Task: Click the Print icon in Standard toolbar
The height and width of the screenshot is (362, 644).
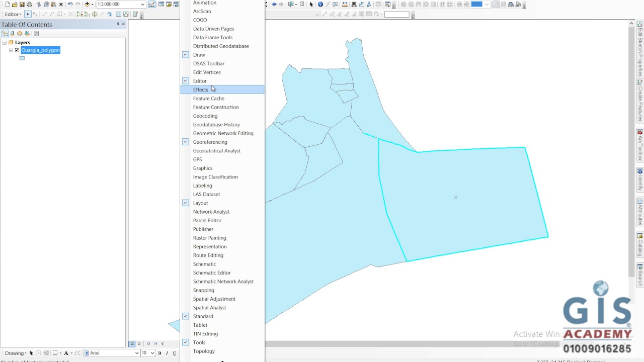Action: tap(29, 5)
